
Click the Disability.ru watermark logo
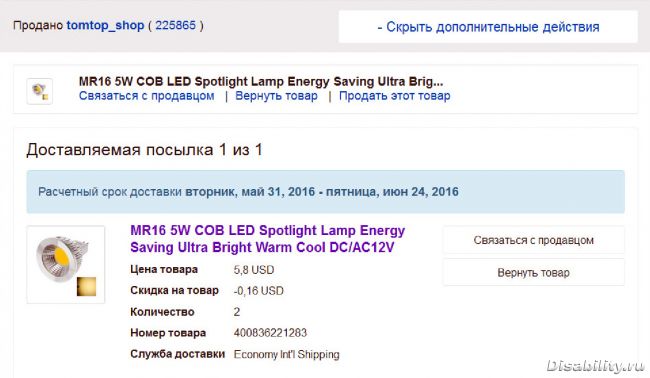tap(595, 366)
